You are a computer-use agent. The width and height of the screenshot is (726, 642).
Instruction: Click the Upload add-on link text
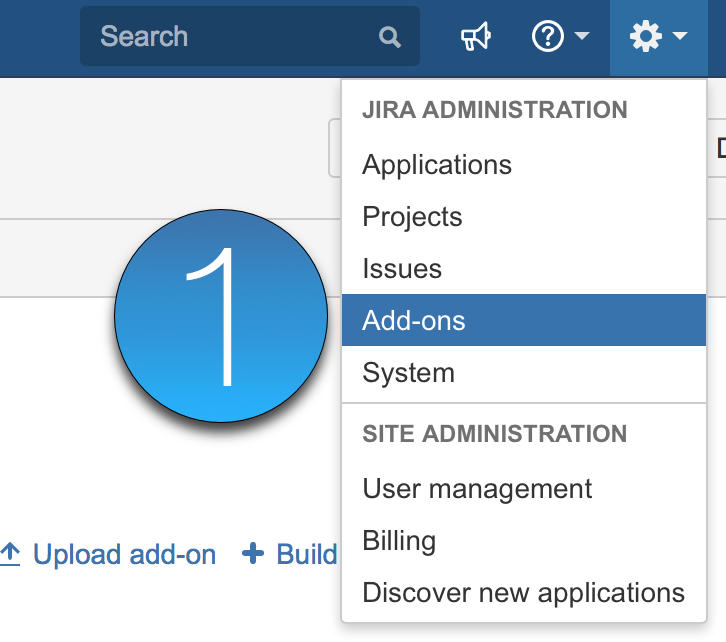point(124,555)
